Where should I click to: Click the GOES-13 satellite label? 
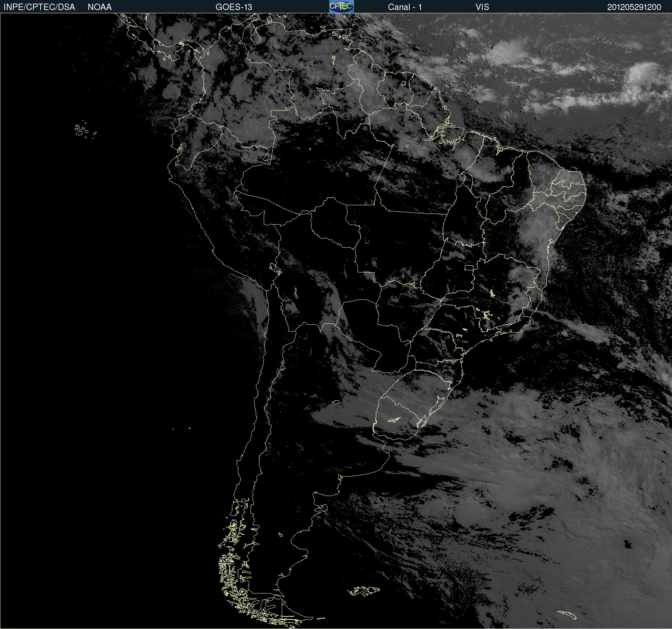[x=234, y=7]
